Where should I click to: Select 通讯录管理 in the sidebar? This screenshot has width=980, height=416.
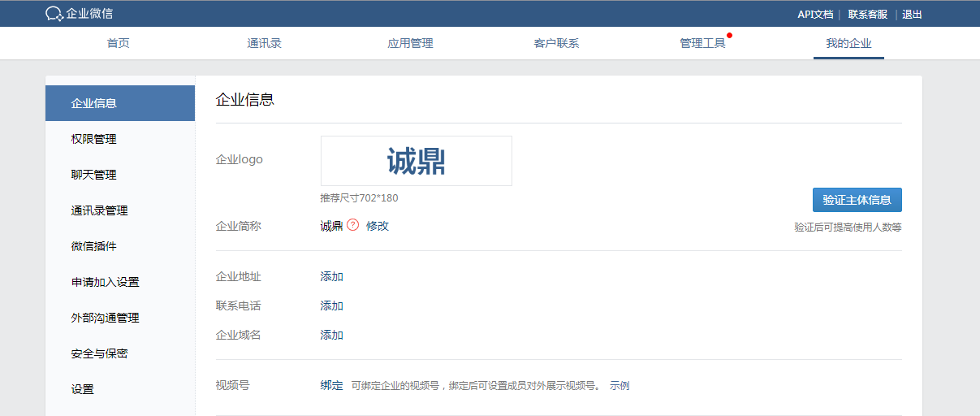[x=100, y=210]
